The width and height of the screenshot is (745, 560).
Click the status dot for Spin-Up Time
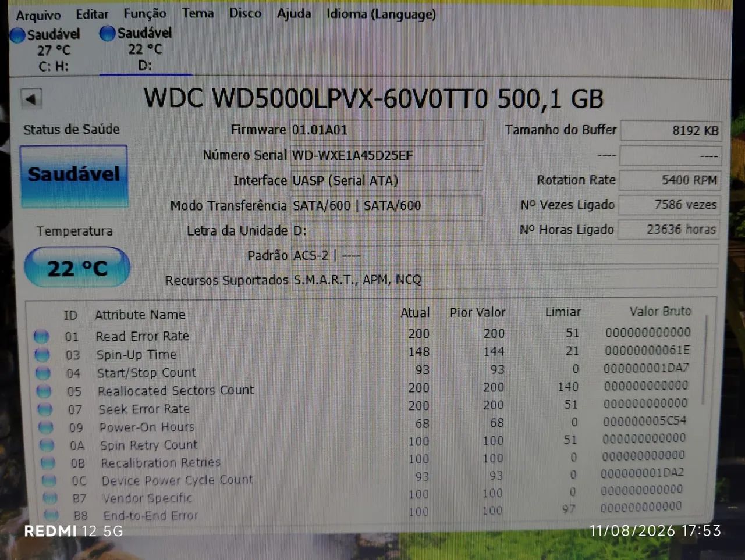(42, 354)
